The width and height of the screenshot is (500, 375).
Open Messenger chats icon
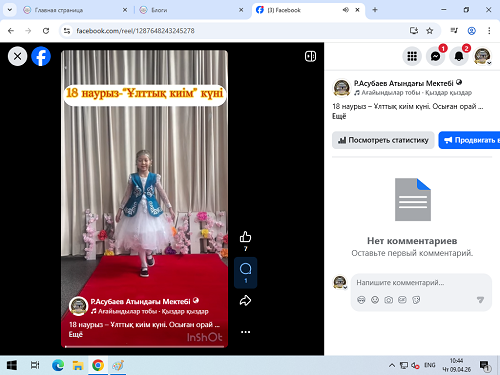pyautogui.click(x=435, y=56)
